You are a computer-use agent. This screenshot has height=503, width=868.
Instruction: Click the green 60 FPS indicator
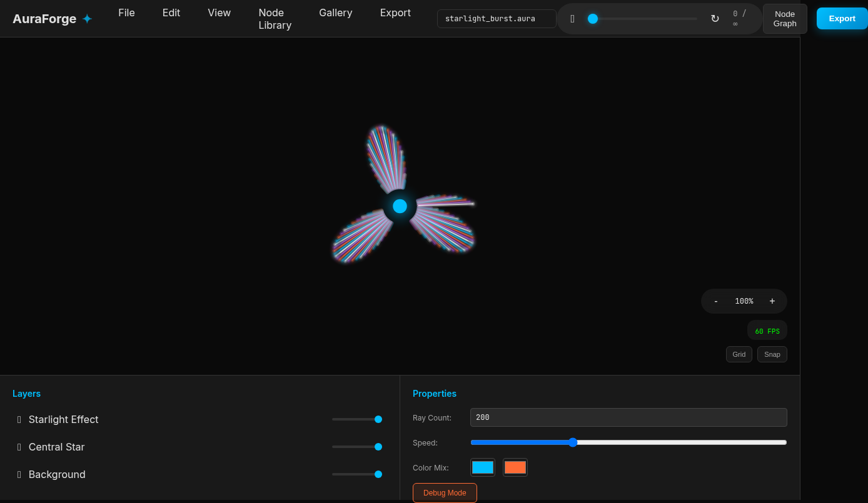tap(767, 330)
